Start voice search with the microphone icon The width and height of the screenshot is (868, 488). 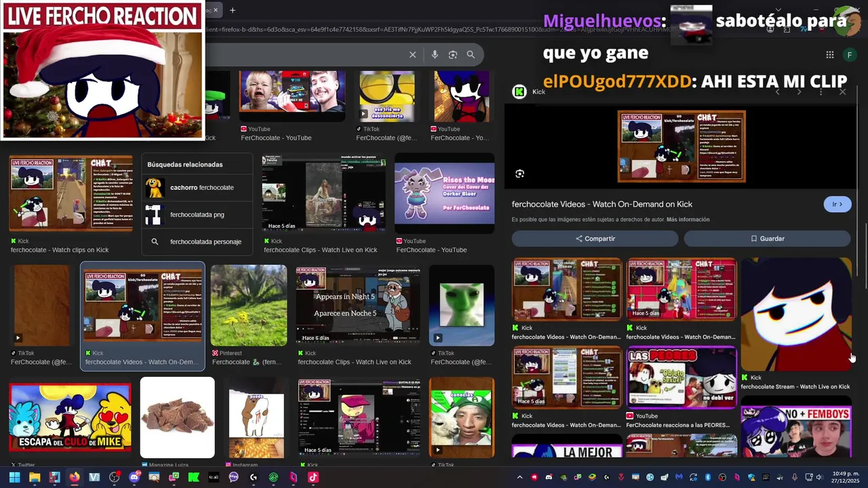tap(435, 55)
